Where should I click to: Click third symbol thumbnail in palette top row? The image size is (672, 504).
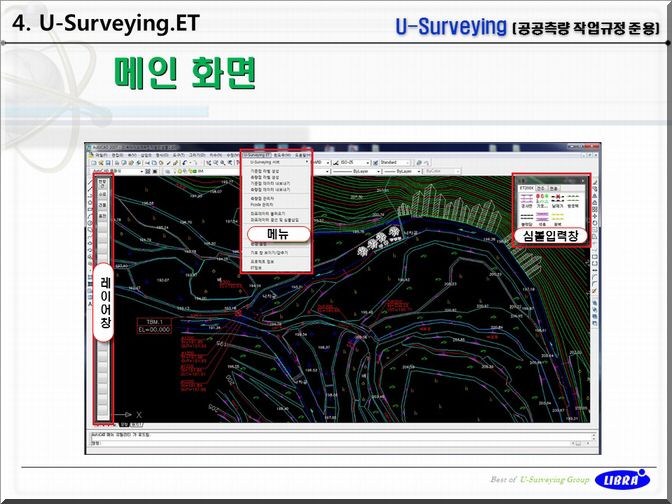557,198
